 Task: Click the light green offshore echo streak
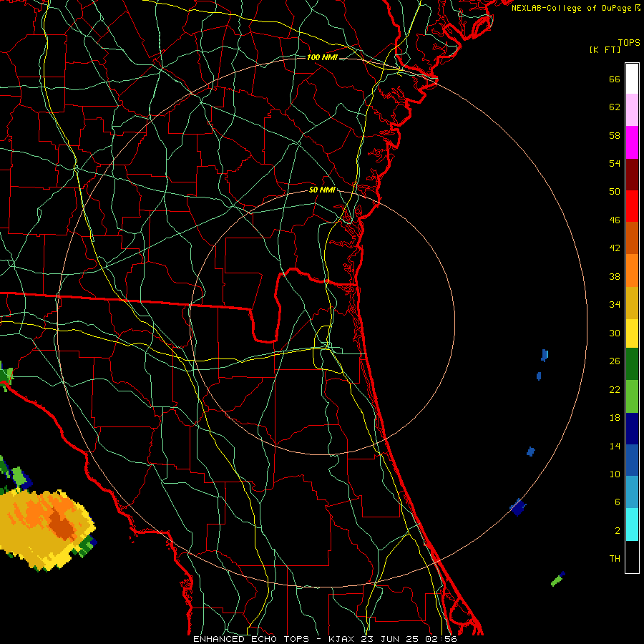(x=556, y=581)
